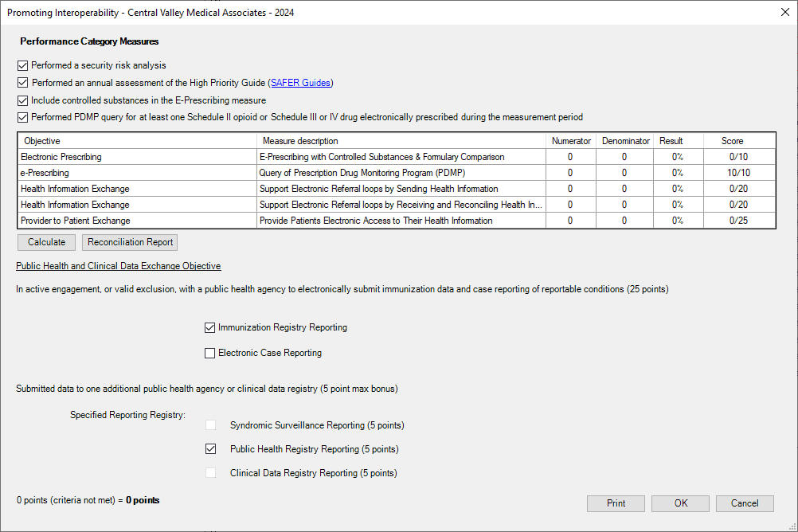Uncheck Performed a security risk analysis
Viewport: 798px width, 532px height.
point(22,65)
